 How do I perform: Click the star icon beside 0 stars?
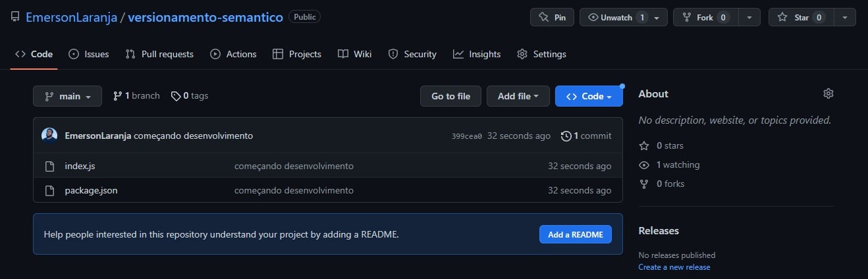644,145
